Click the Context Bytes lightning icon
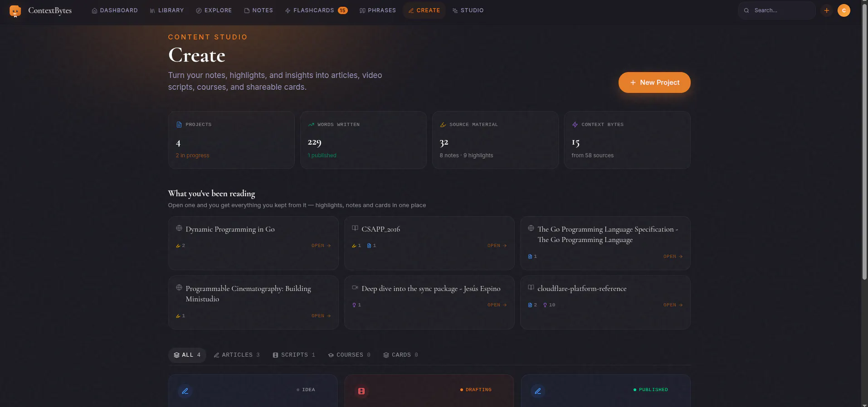The image size is (868, 407). (x=575, y=125)
